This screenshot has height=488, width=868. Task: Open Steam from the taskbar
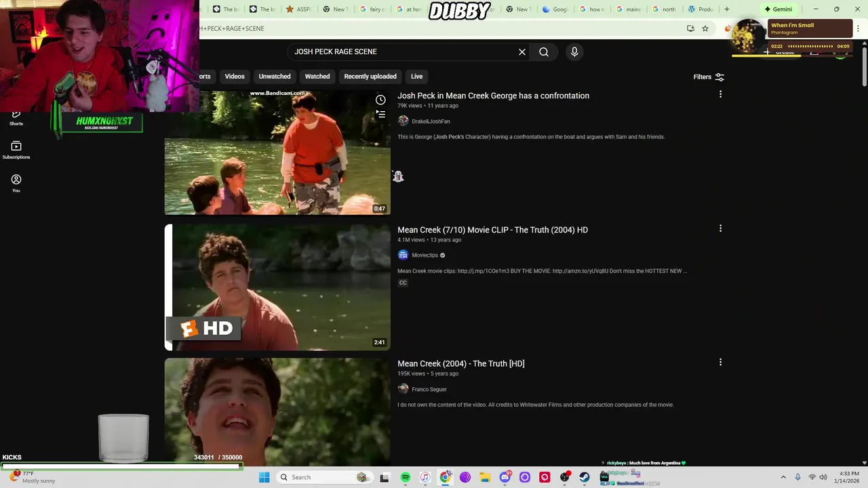585,477
